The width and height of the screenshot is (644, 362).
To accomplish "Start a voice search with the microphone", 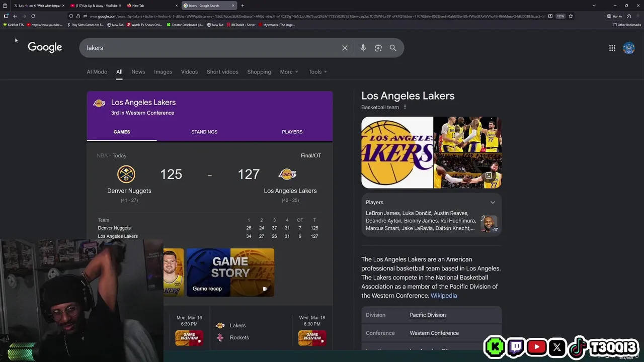I will 363,48.
